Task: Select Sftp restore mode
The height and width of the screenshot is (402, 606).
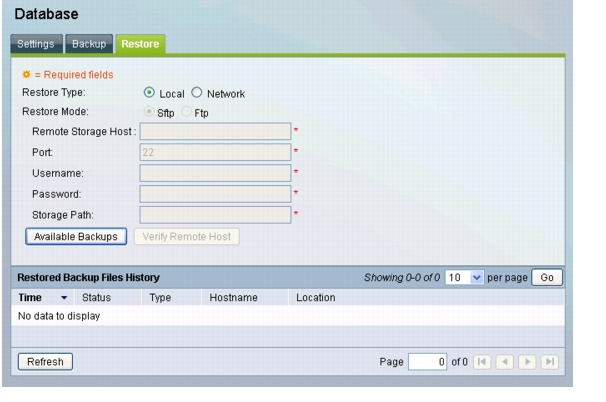Action: click(149, 112)
